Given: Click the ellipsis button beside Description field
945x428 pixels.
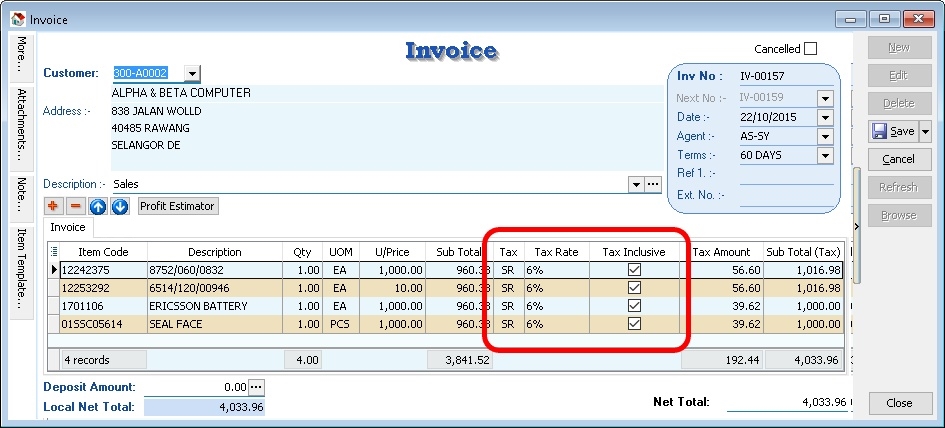Looking at the screenshot, I should 653,184.
